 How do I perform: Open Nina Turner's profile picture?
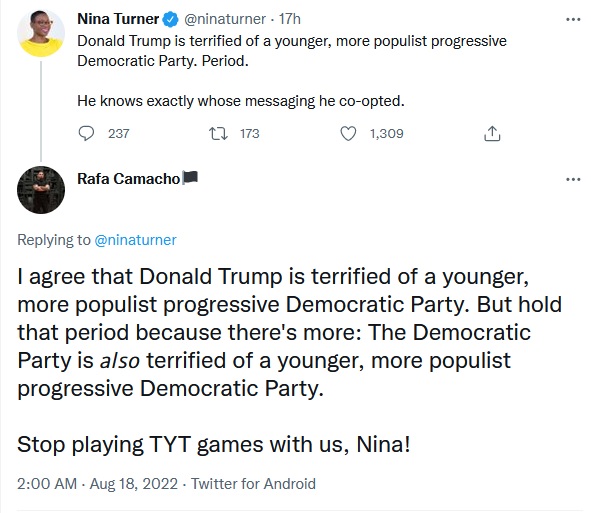[41, 33]
